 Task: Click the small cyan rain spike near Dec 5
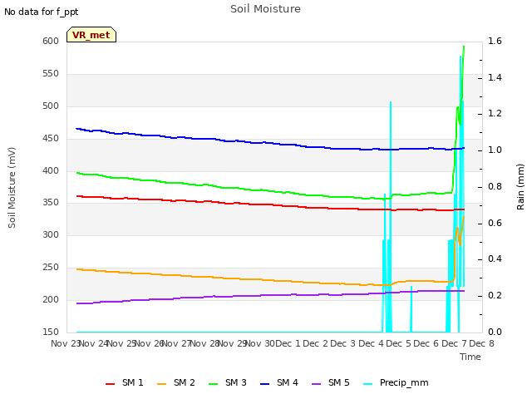click(x=411, y=309)
